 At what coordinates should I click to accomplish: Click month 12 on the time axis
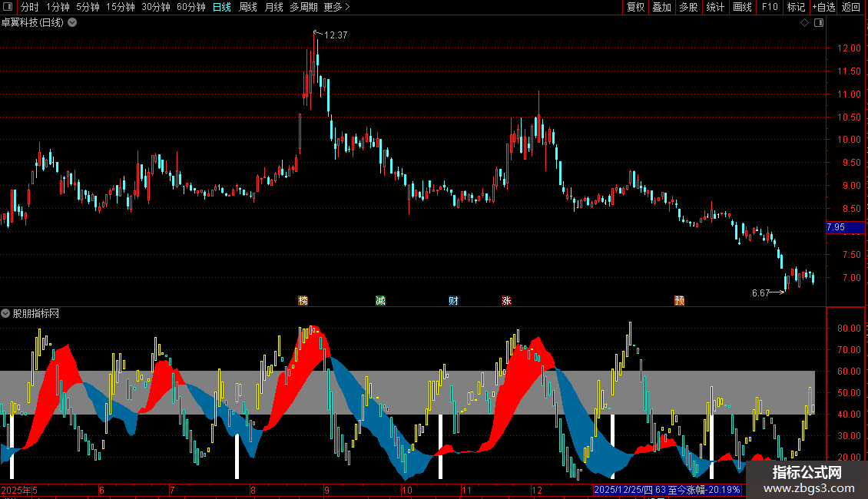(536, 490)
